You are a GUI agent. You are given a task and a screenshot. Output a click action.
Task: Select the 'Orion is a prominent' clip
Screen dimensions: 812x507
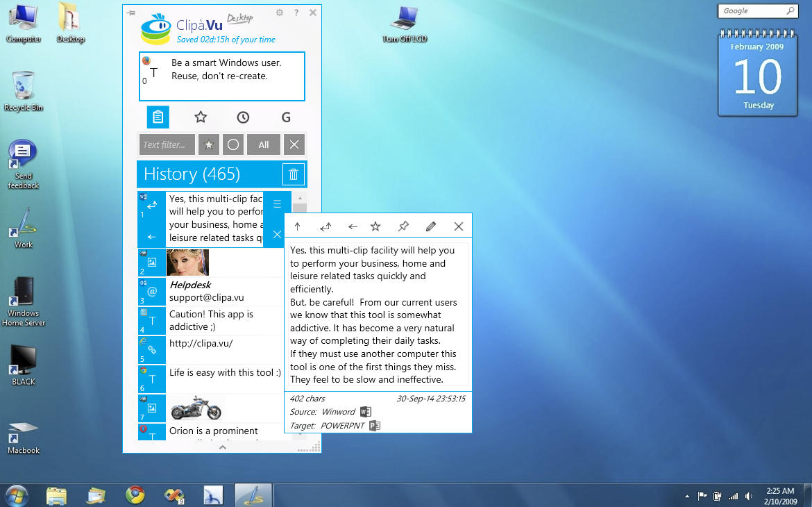(223, 432)
